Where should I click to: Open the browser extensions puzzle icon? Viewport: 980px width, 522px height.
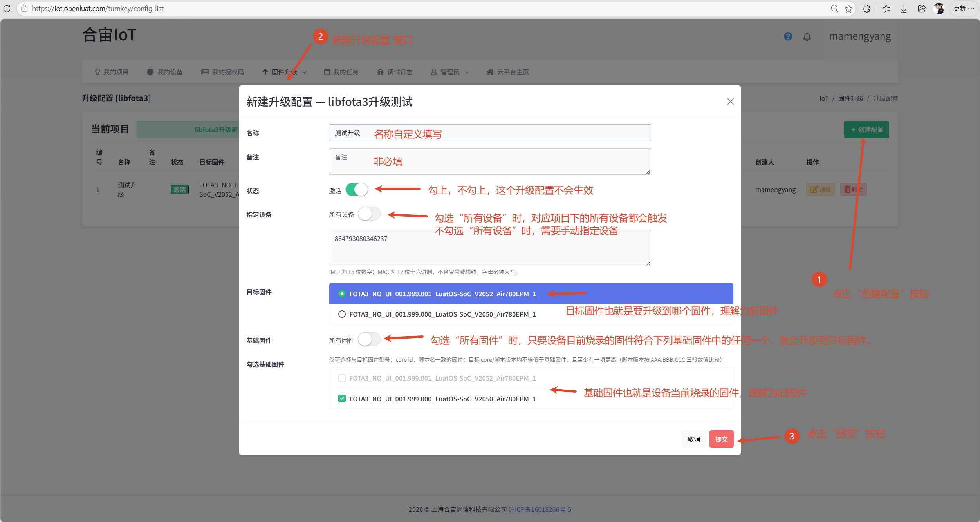[866, 9]
